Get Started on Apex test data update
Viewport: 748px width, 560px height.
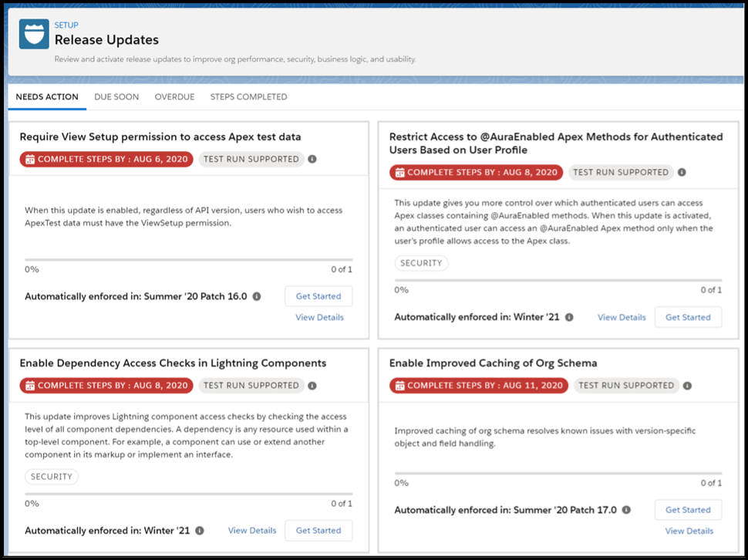click(318, 296)
